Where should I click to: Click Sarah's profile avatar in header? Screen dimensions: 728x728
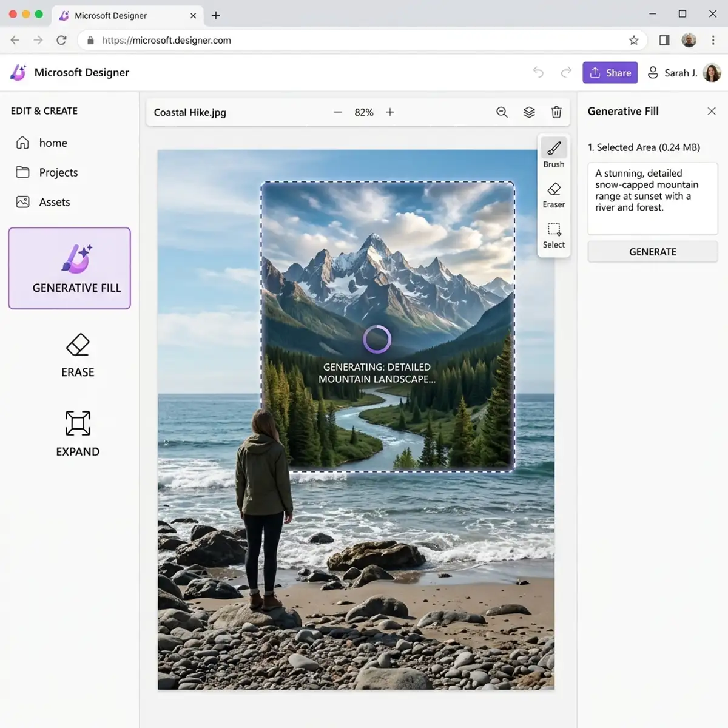point(712,73)
